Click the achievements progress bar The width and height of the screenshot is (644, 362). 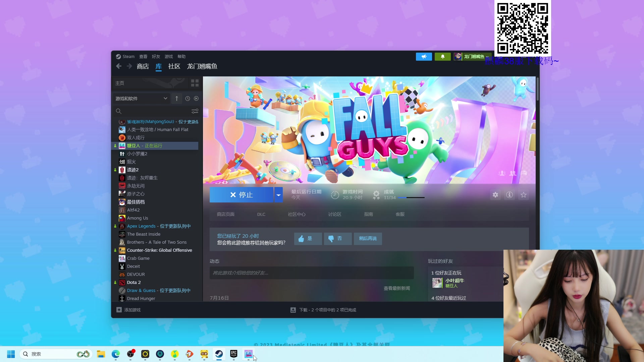pos(411,198)
